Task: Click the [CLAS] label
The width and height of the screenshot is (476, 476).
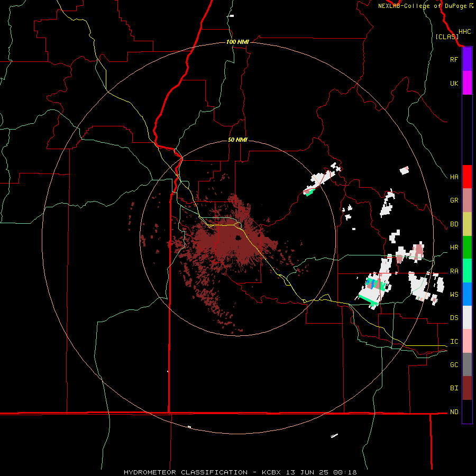Action: click(447, 36)
